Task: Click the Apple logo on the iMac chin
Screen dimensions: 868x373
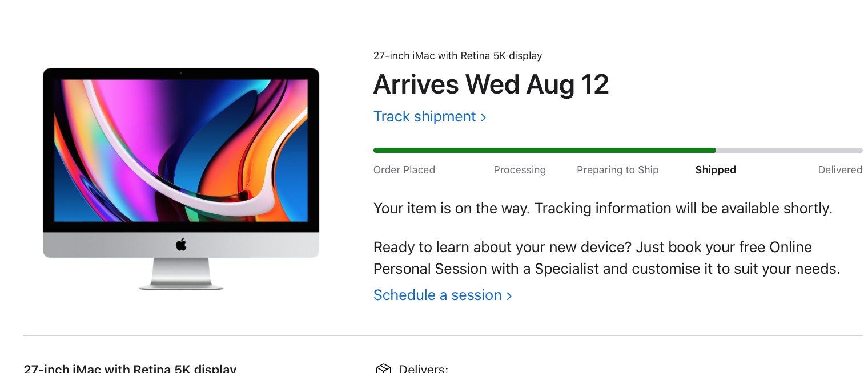Action: tap(181, 245)
